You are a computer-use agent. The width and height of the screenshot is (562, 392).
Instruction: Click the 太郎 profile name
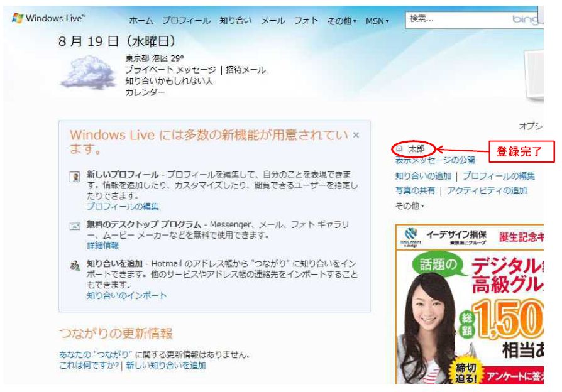[417, 149]
